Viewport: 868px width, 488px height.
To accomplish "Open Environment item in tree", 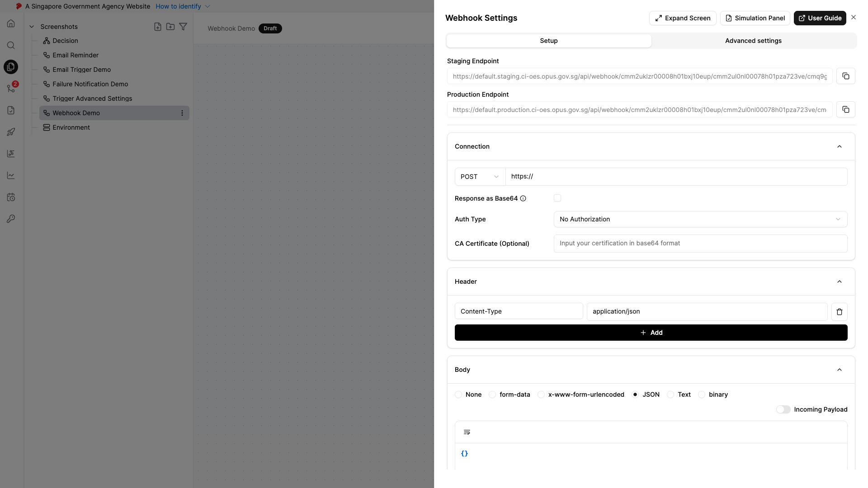I will click(71, 127).
